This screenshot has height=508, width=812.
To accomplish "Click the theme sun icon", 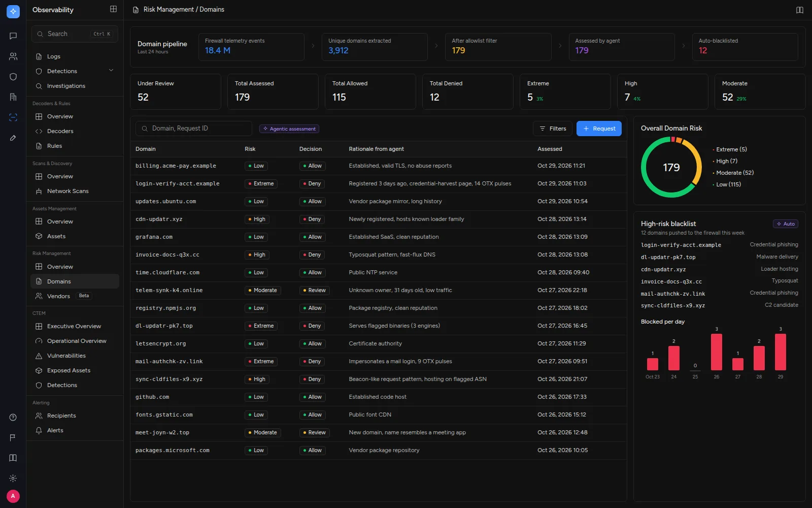I will click(13, 479).
